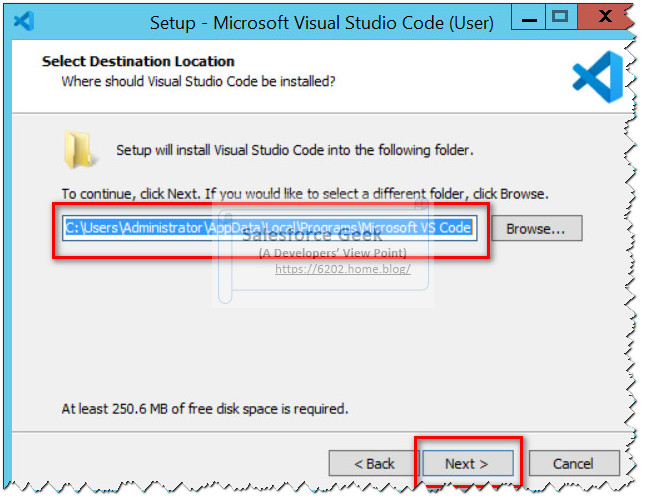Click the 'Setup will install Visual Studio Code' text

[294, 150]
